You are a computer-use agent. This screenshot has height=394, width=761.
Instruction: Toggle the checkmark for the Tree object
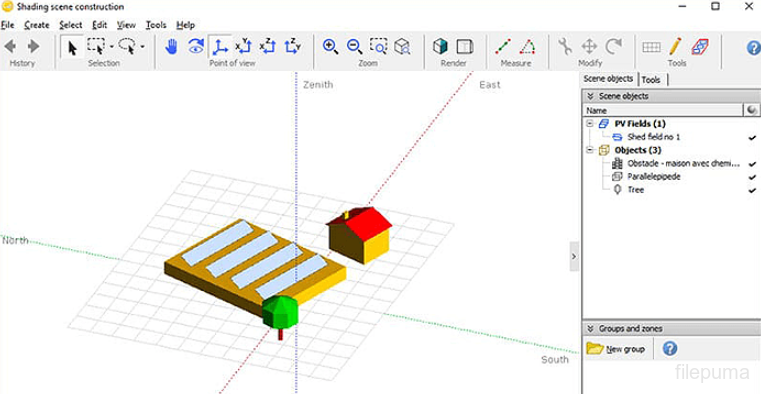point(752,190)
